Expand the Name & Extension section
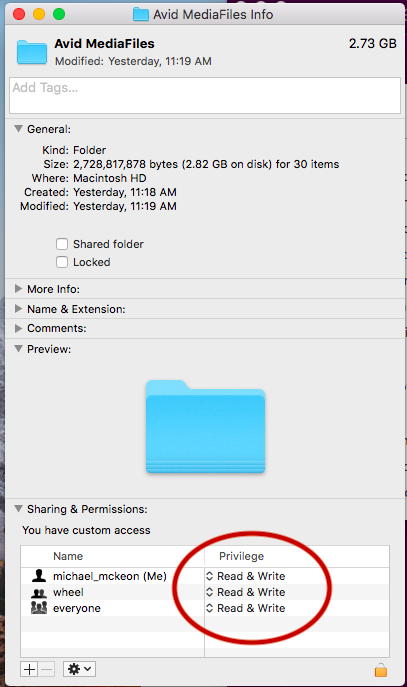The width and height of the screenshot is (407, 687). (18, 309)
